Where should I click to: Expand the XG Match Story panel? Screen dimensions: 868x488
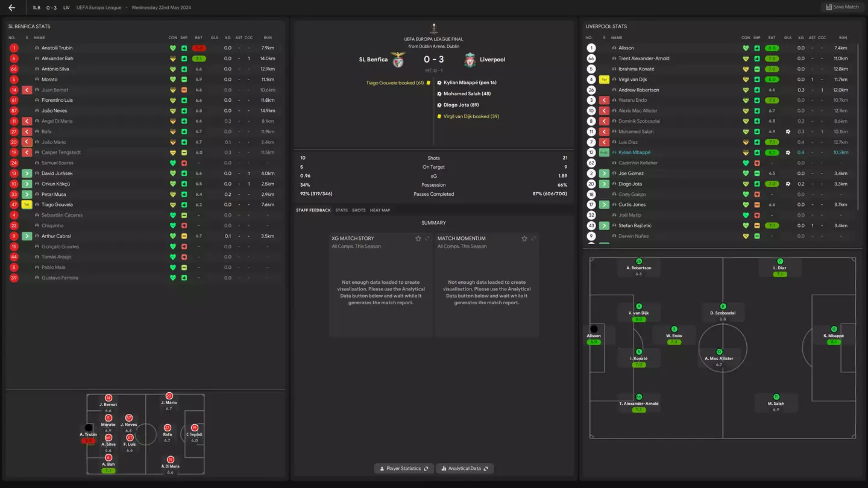[427, 239]
